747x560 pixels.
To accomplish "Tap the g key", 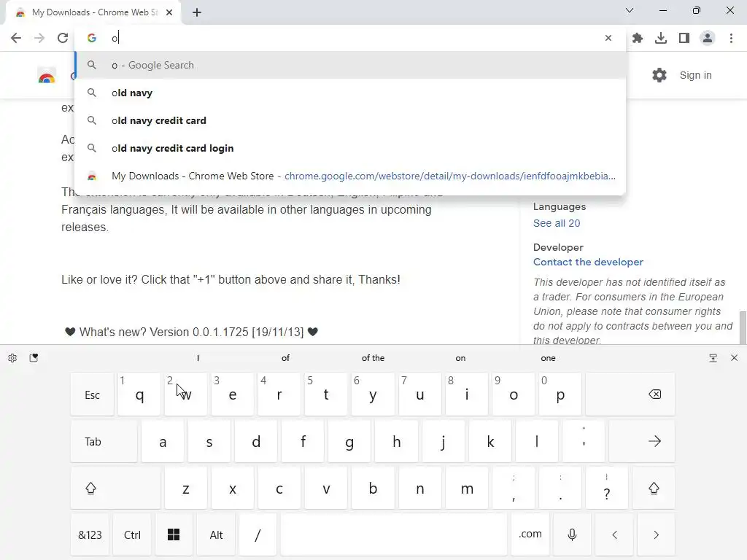I will pyautogui.click(x=349, y=441).
